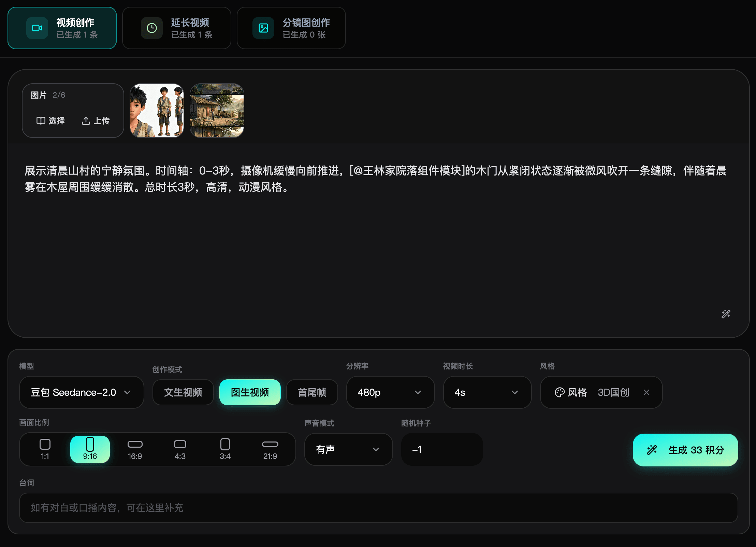
Task: Open the 4s video duration dropdown
Action: [487, 392]
